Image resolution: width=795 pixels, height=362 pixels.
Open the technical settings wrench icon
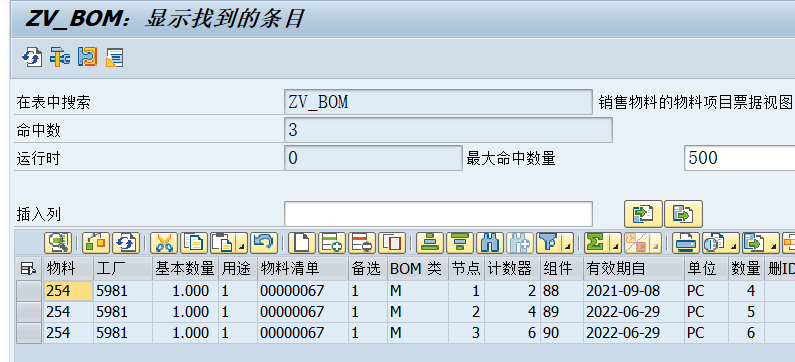click(x=59, y=57)
